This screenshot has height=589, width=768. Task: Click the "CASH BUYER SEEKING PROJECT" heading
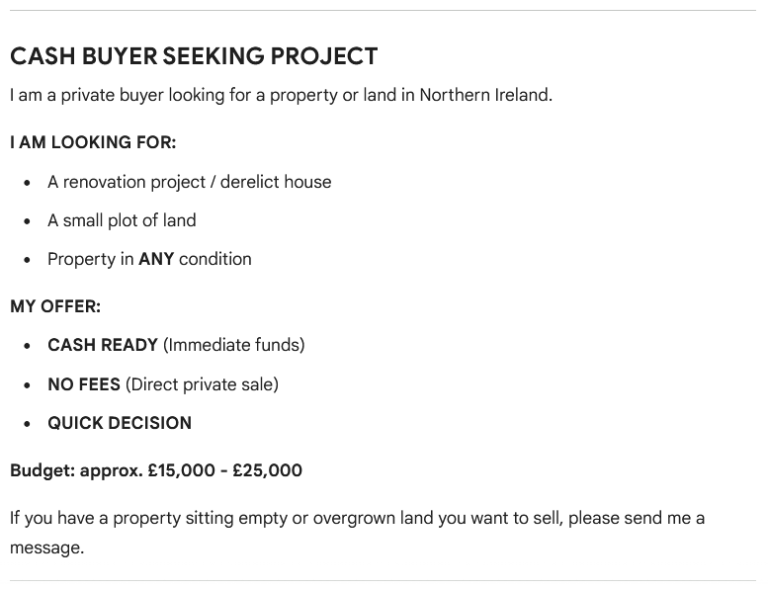(193, 57)
